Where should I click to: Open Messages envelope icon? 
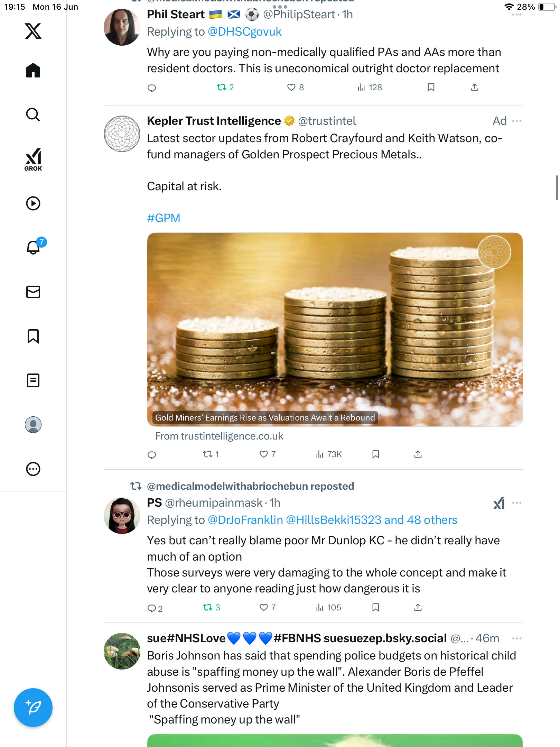[33, 292]
